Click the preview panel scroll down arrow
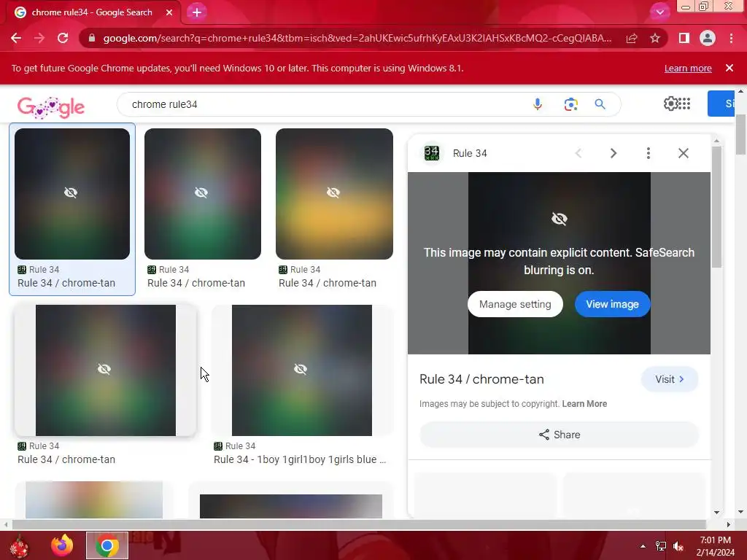 point(717,513)
